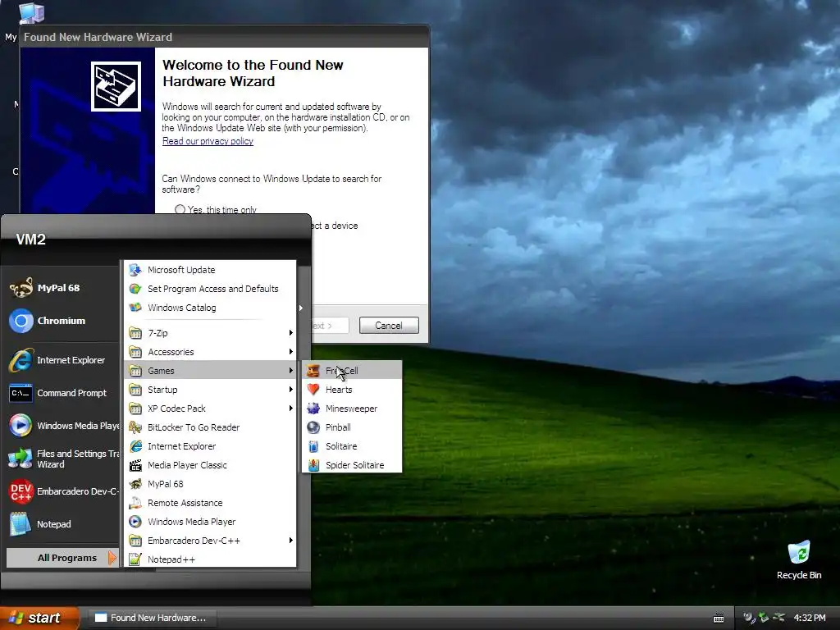Open Pinball in the Games submenu
The image size is (840, 630).
click(x=352, y=427)
